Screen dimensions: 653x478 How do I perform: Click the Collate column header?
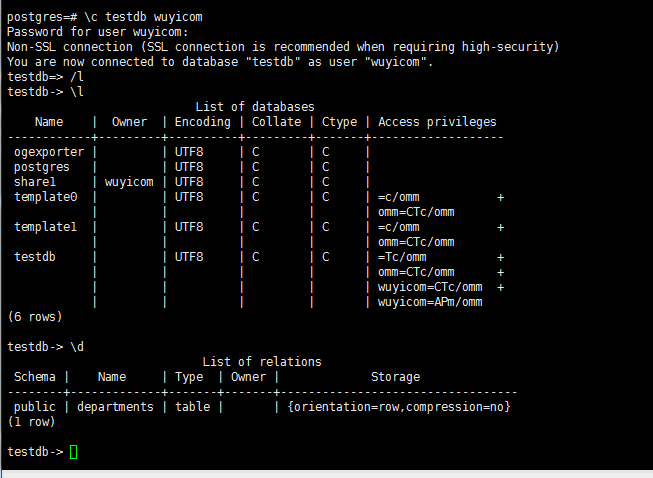pyautogui.click(x=275, y=122)
